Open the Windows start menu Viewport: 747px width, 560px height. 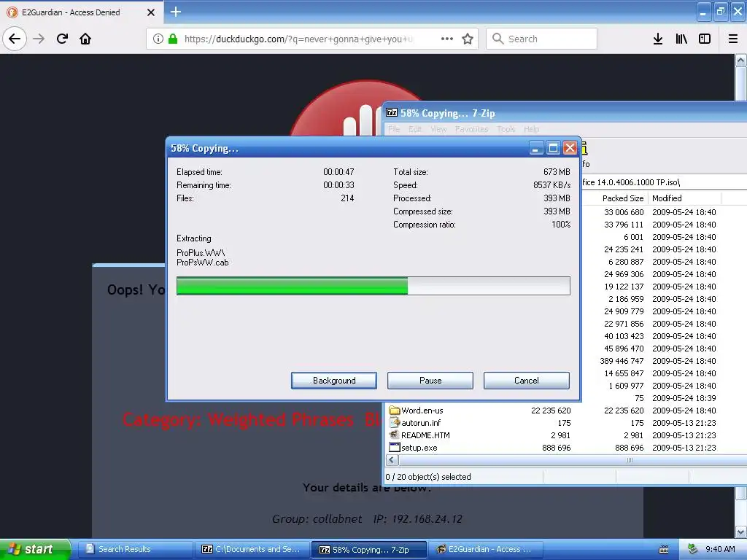pyautogui.click(x=35, y=549)
